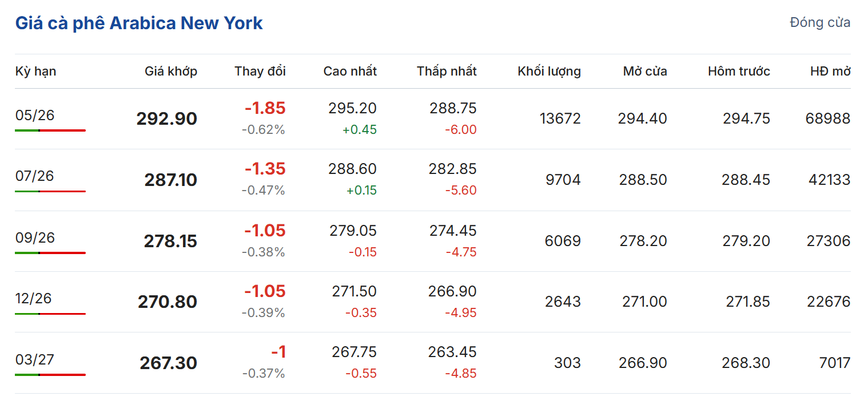Viewport: 868px width, 396px height.
Task: Sort by the Kỳ hạn column header
Action: 35,72
